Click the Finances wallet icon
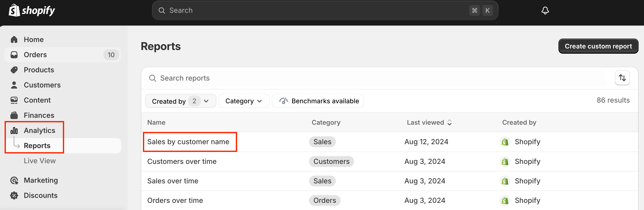 [x=14, y=115]
